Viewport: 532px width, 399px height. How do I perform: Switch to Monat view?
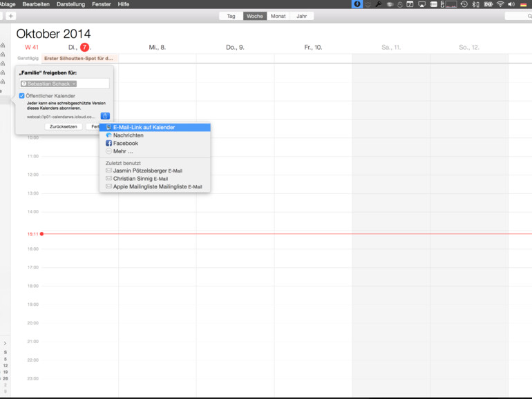[278, 16]
